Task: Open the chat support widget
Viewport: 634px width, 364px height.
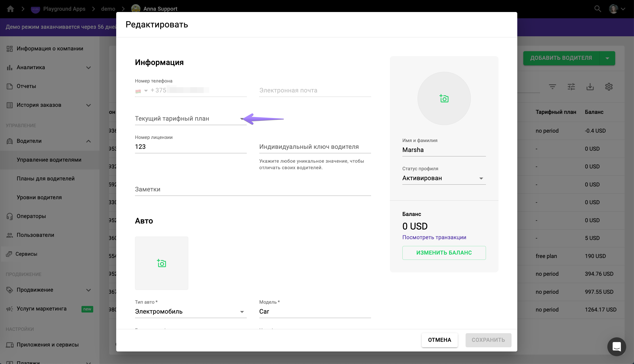Action: pos(617,347)
